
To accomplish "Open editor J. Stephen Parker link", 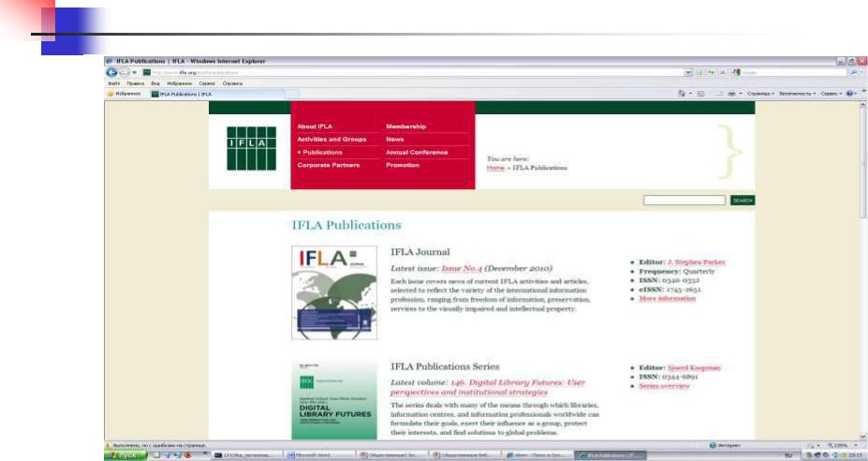I will [696, 262].
